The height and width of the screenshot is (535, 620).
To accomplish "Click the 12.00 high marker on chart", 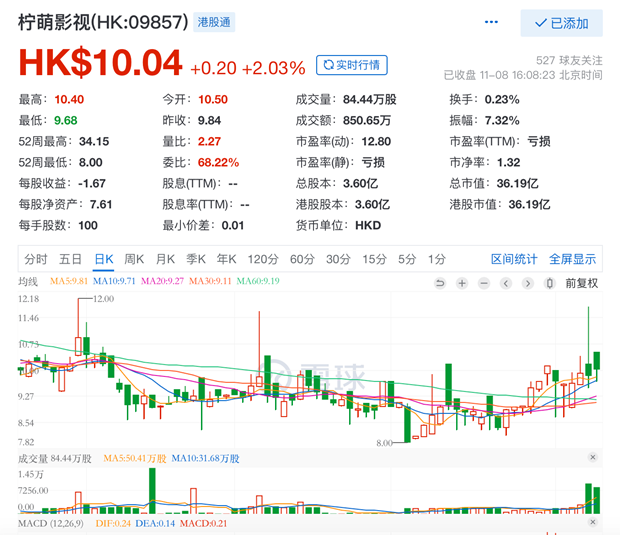I will [x=103, y=299].
